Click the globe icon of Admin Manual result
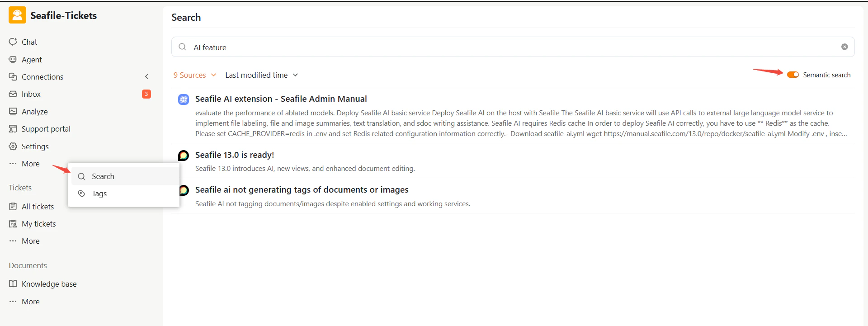868x326 pixels. tap(184, 99)
